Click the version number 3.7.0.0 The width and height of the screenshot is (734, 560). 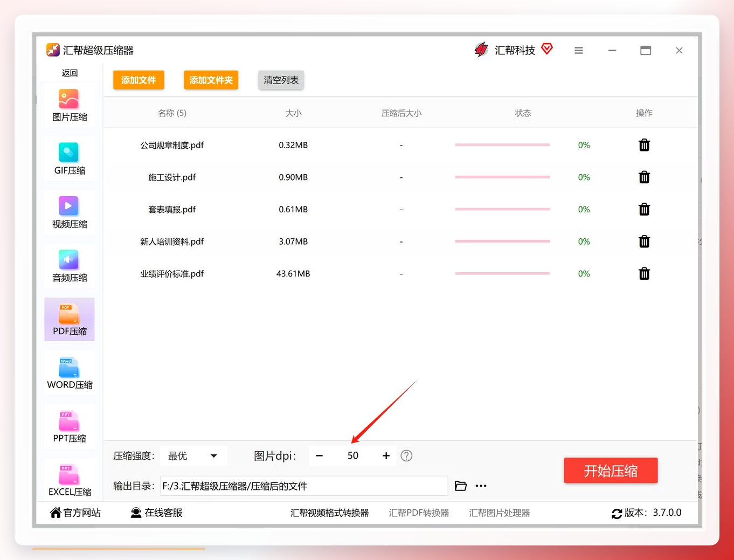pyautogui.click(x=667, y=513)
